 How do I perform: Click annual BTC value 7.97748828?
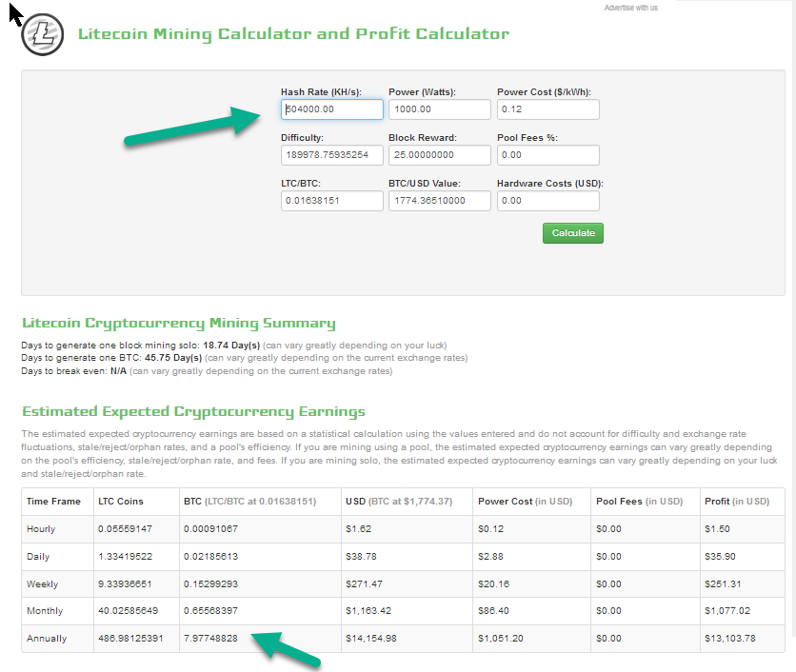click(x=210, y=639)
